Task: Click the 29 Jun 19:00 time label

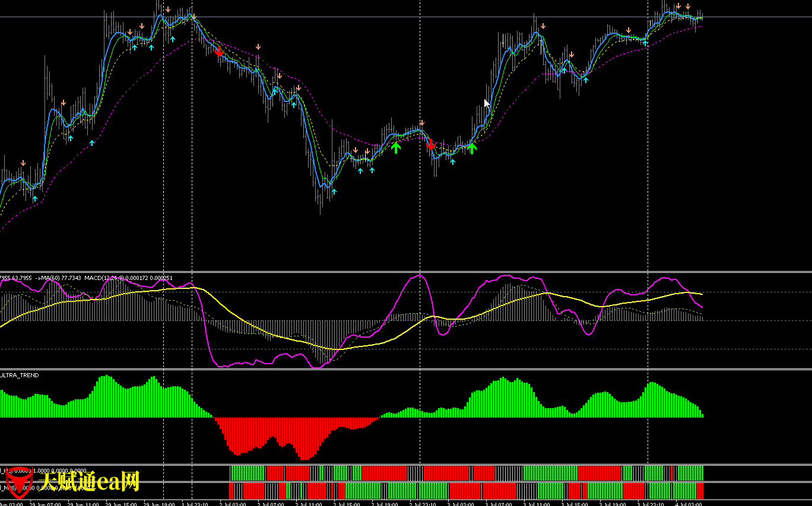Action: tap(159, 504)
